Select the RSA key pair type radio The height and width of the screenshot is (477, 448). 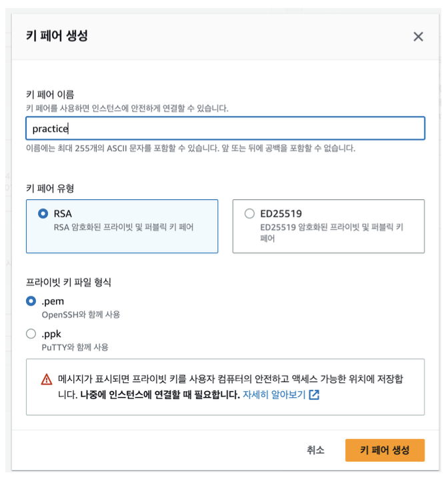[x=43, y=214]
